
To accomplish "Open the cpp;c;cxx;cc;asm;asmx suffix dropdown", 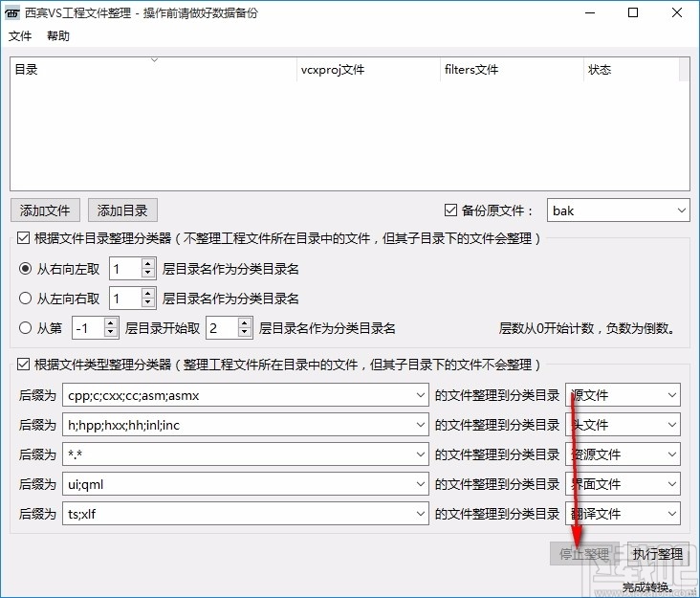I will point(246,395).
